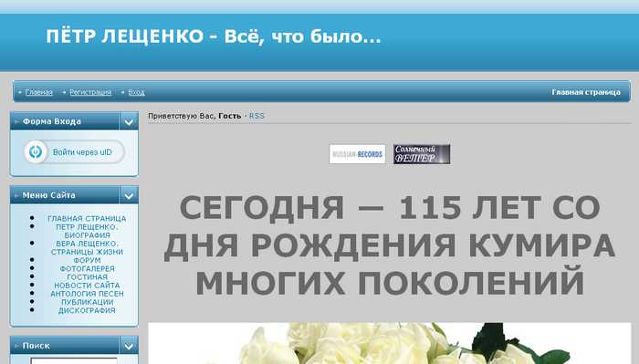The height and width of the screenshot is (364, 639).
Task: Open the Russian-Records banner
Action: pyautogui.click(x=358, y=154)
